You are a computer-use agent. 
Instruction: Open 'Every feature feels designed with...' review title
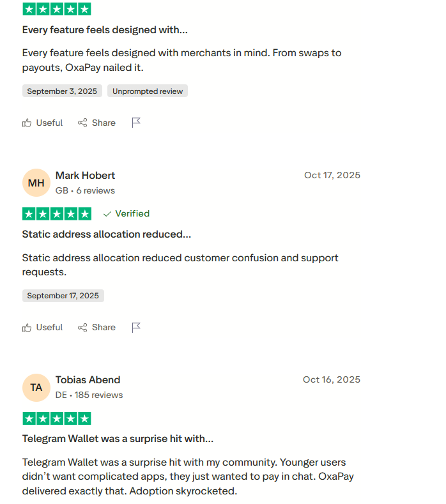pos(105,30)
